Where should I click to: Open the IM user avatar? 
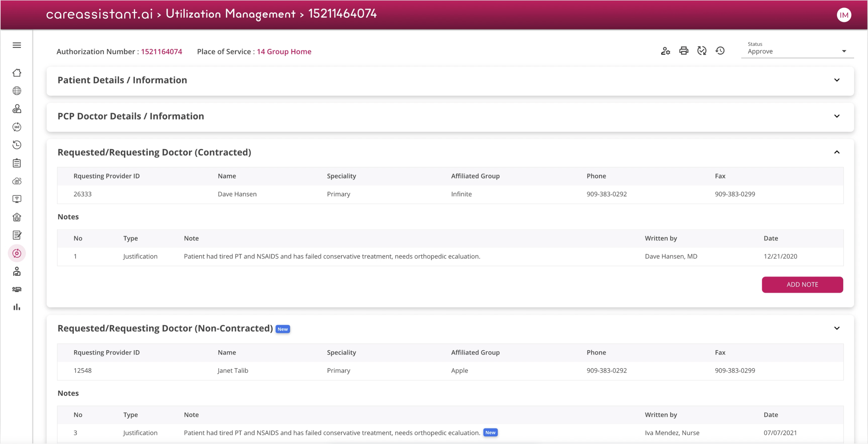844,15
